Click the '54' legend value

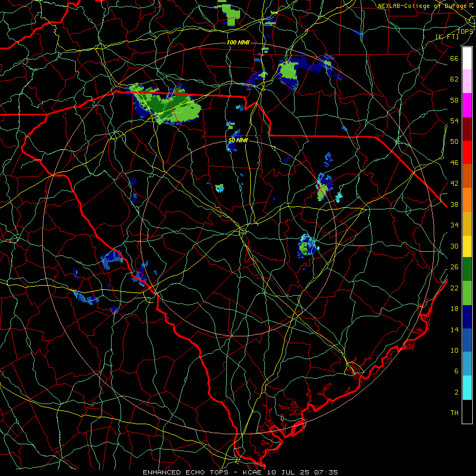454,121
